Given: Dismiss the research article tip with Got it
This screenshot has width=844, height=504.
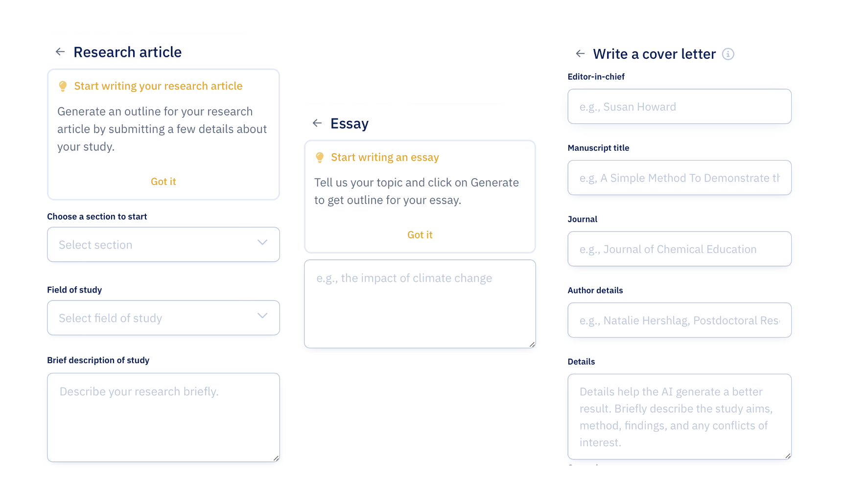Looking at the screenshot, I should click(x=163, y=181).
